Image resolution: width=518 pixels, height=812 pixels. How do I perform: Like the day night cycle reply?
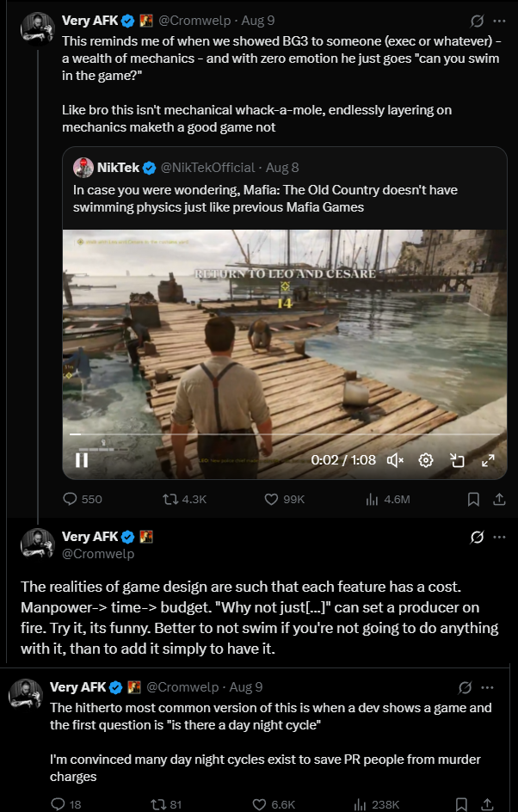coord(260,804)
